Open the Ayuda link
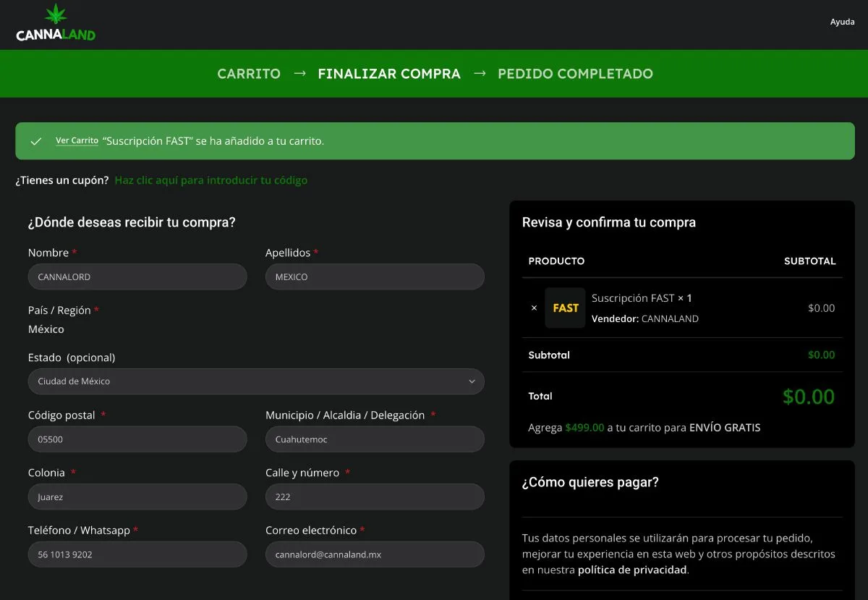The image size is (868, 600). tap(842, 22)
